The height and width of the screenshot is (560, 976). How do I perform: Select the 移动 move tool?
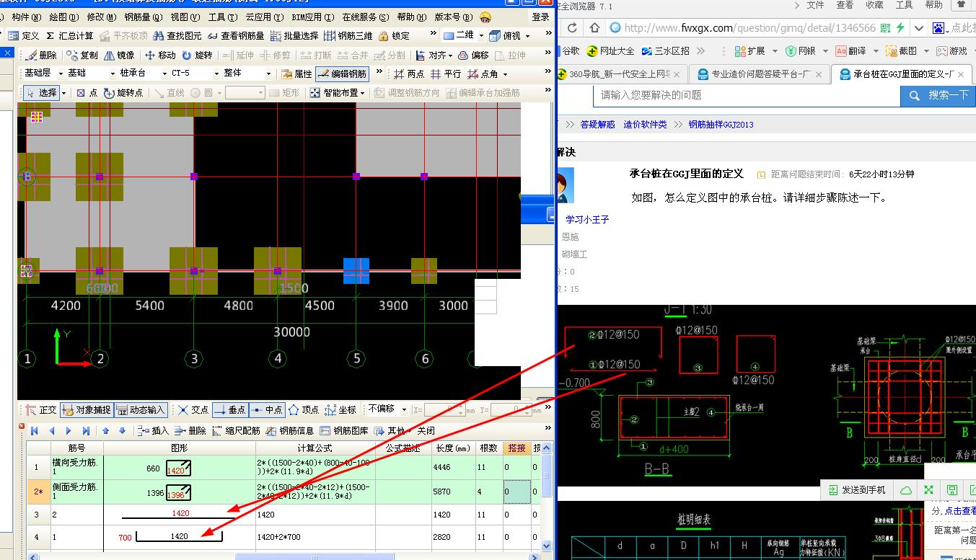160,55
